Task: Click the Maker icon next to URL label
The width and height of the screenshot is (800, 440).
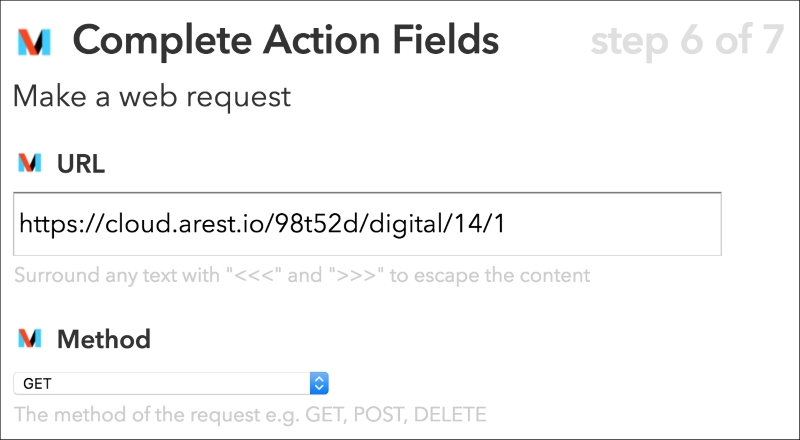Action: (30, 163)
